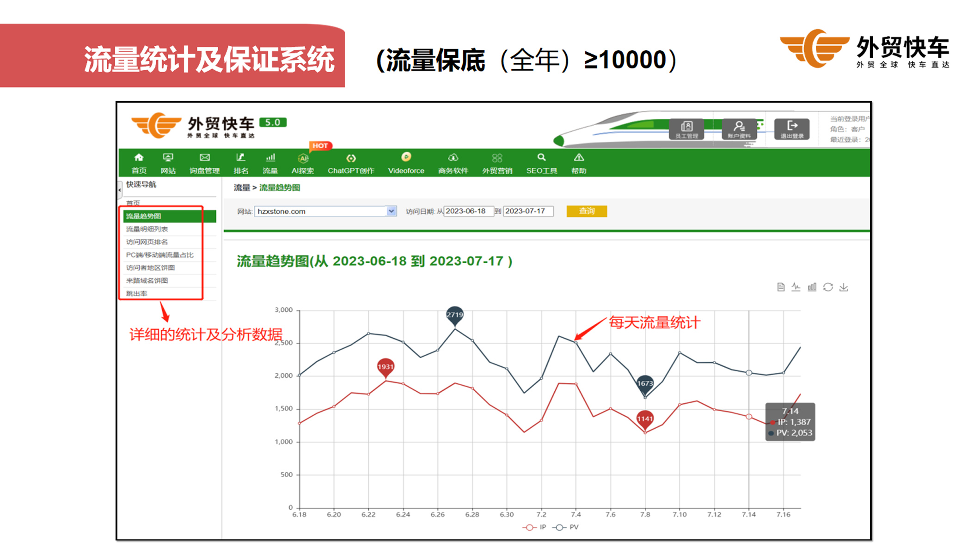Restore chart with refresh icon

(828, 287)
